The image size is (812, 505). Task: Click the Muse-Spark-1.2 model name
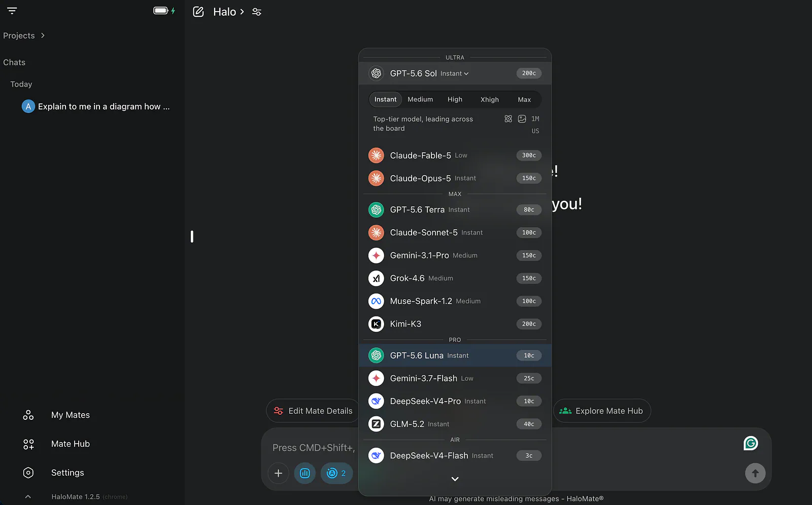coord(421,301)
